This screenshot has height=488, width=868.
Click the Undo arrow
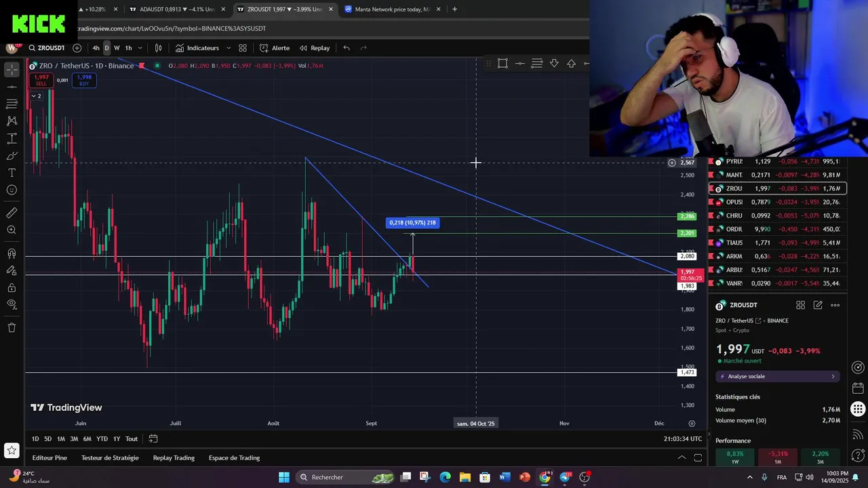[x=347, y=48]
